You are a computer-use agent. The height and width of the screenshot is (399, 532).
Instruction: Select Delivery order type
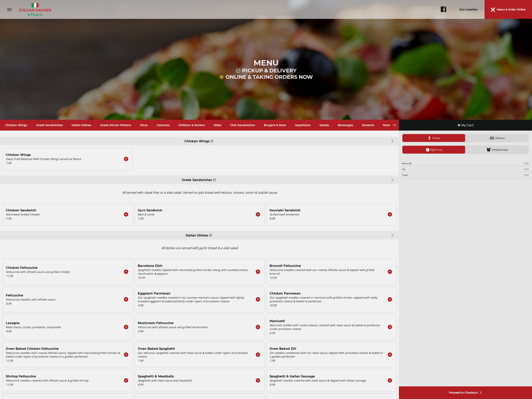(x=497, y=138)
